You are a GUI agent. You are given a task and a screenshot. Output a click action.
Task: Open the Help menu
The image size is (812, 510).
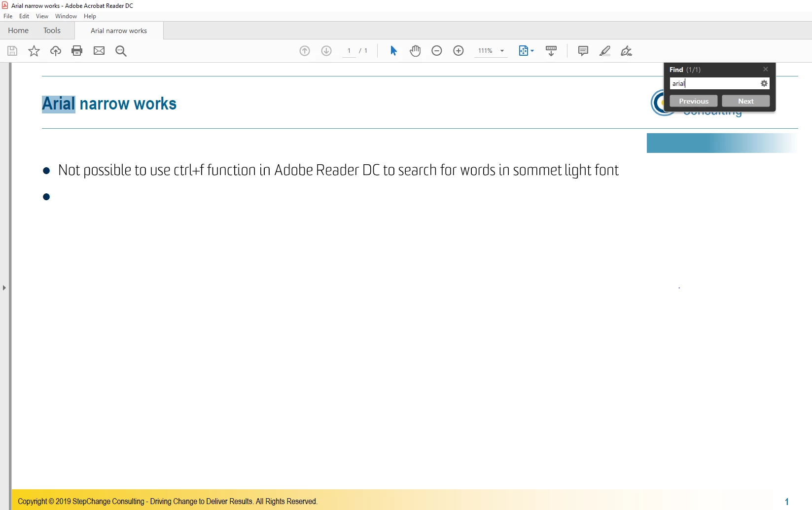[x=90, y=16]
